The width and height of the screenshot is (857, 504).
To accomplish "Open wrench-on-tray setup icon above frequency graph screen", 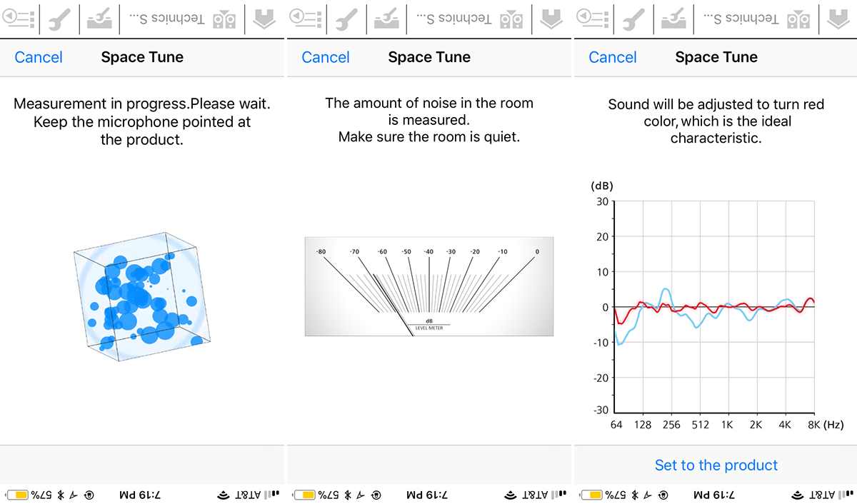I will coord(673,19).
